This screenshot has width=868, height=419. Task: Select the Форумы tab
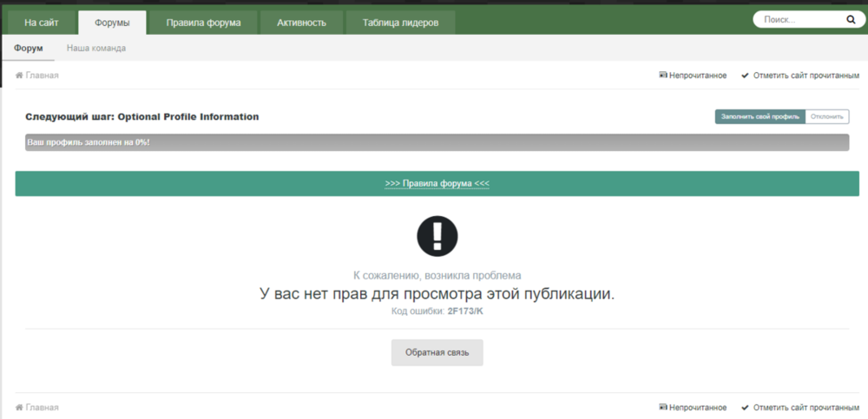[112, 23]
